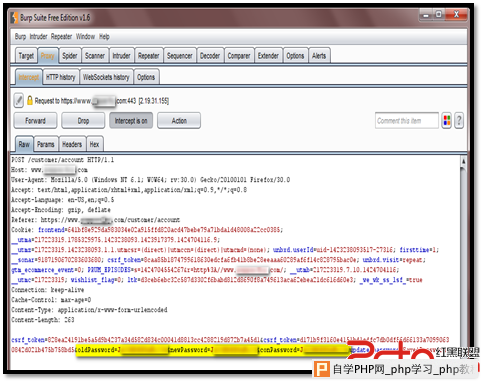Open the main Options tab beside Extender
The height and width of the screenshot is (383, 483).
coord(295,56)
